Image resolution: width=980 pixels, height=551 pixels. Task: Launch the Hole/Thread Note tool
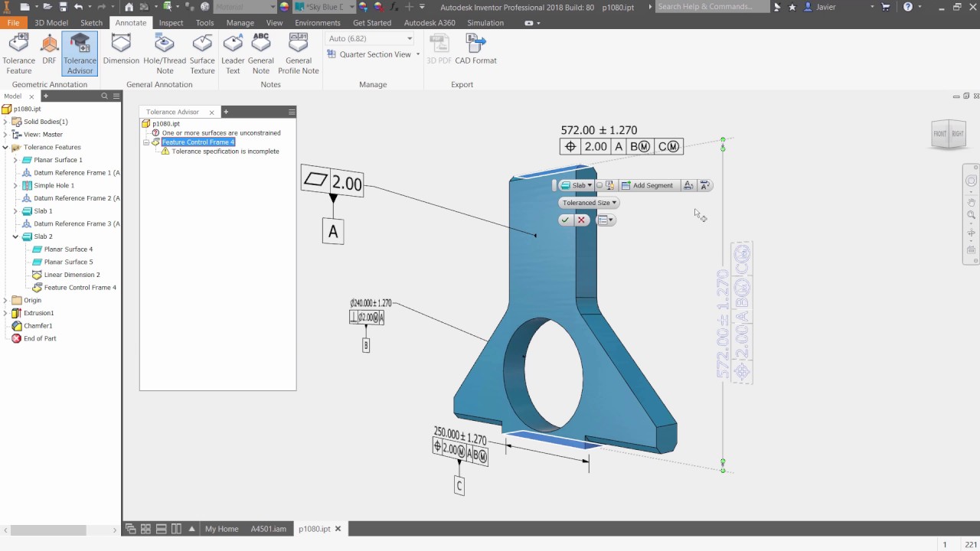coord(165,54)
